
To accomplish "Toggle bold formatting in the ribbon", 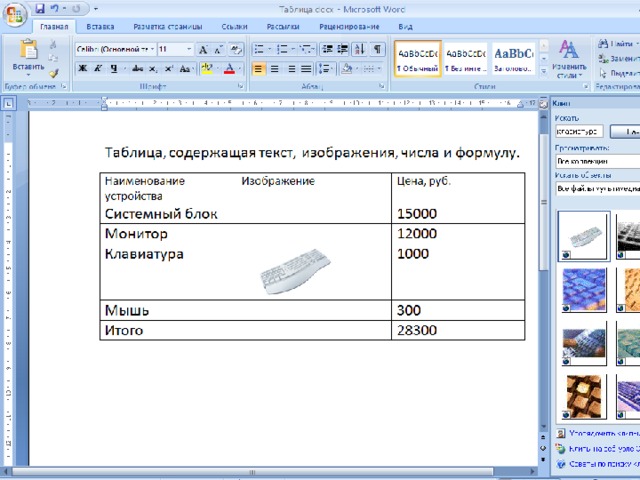I will coord(83,68).
